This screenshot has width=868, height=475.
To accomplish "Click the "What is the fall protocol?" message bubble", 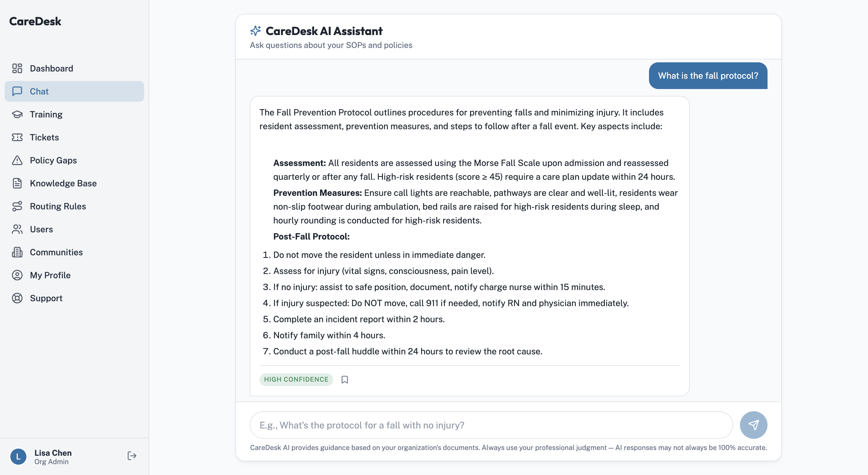I will tap(708, 76).
